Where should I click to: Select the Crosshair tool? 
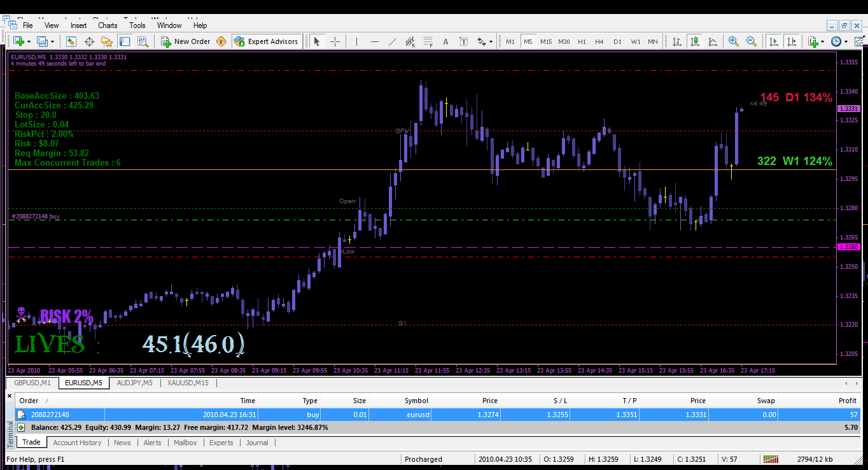click(335, 41)
